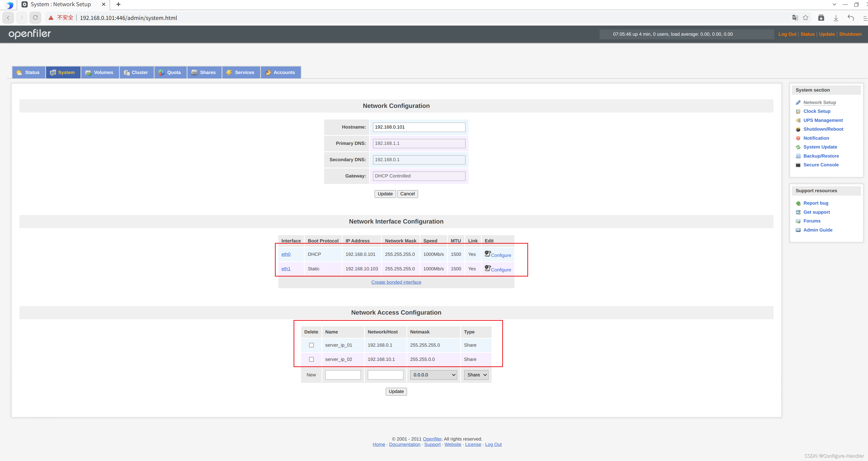Click the bookmark star icon

tap(805, 18)
